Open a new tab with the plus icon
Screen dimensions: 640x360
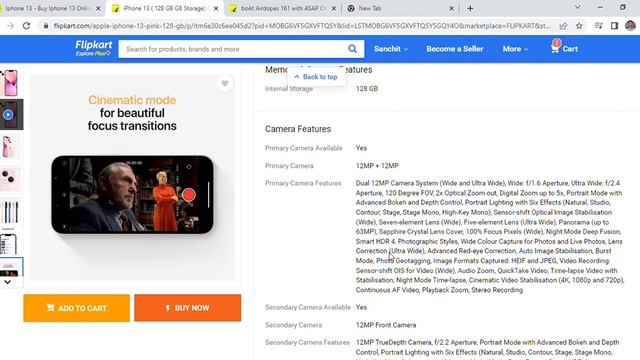(470, 8)
